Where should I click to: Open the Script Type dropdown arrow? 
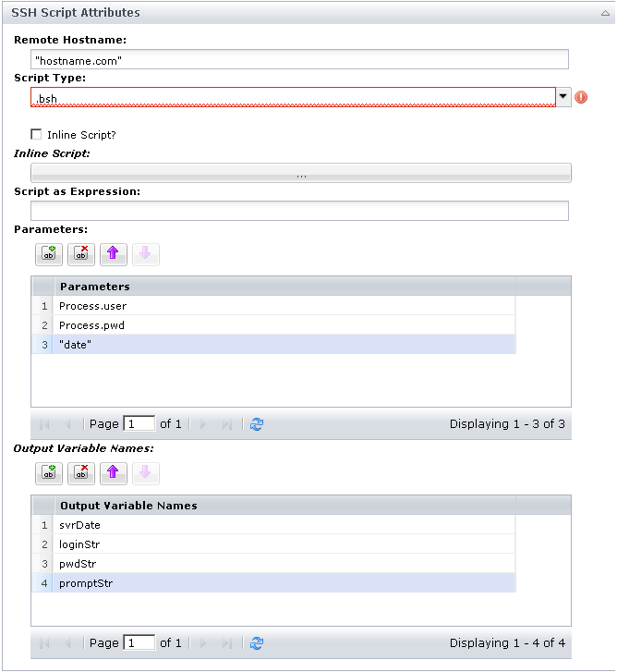click(563, 97)
